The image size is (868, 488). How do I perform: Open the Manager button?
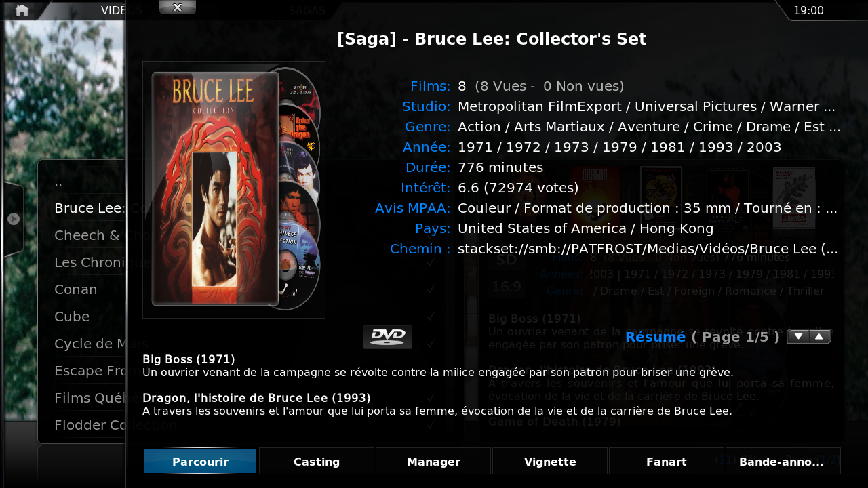click(x=433, y=462)
